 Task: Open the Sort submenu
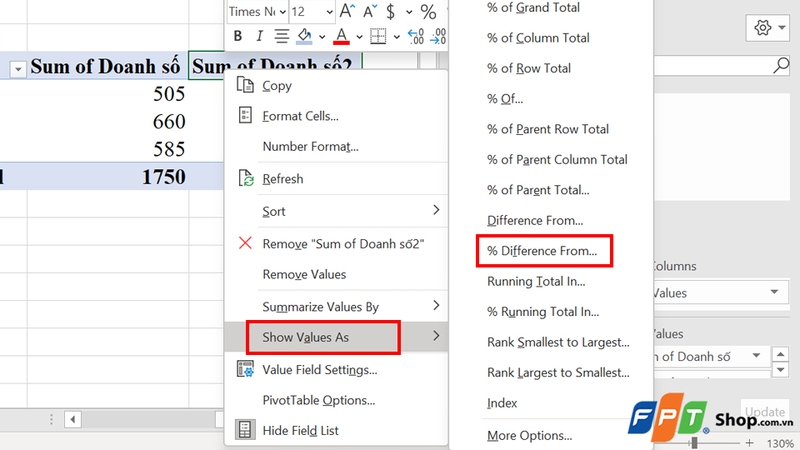[x=336, y=211]
